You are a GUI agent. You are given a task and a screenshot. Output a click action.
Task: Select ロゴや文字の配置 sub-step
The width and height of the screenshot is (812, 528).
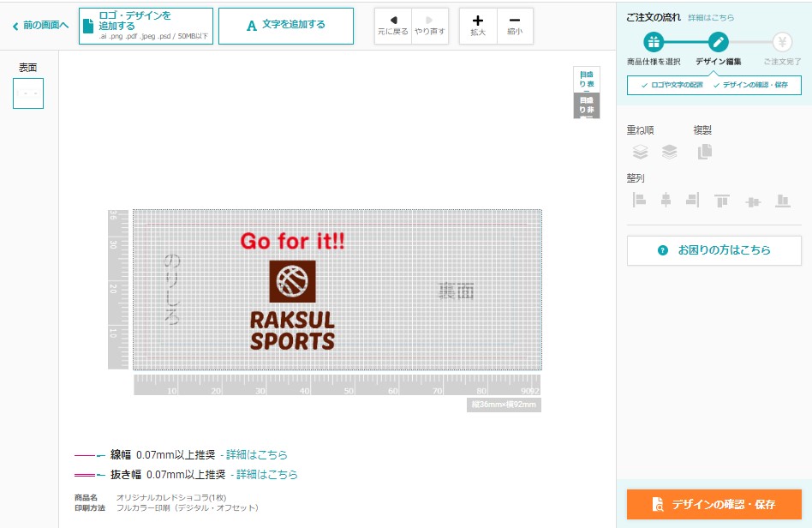click(672, 85)
